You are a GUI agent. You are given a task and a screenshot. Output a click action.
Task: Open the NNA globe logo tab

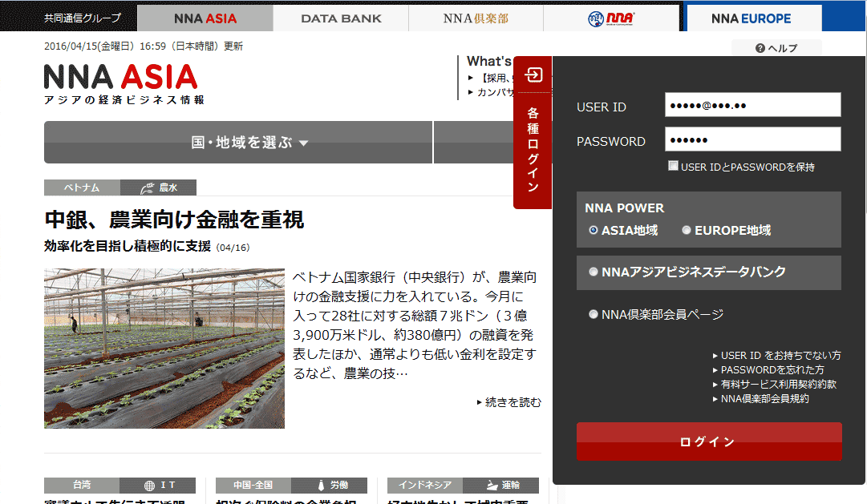pyautogui.click(x=611, y=18)
